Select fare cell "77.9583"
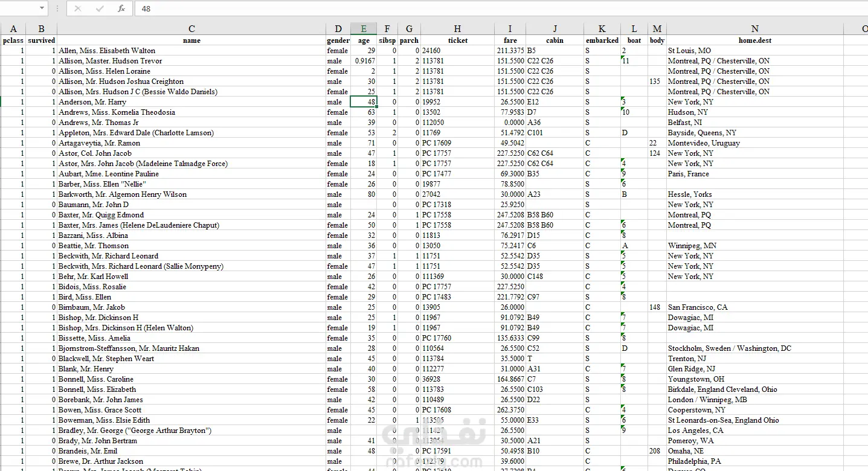Screen dimensions: 868x471 tap(510, 112)
